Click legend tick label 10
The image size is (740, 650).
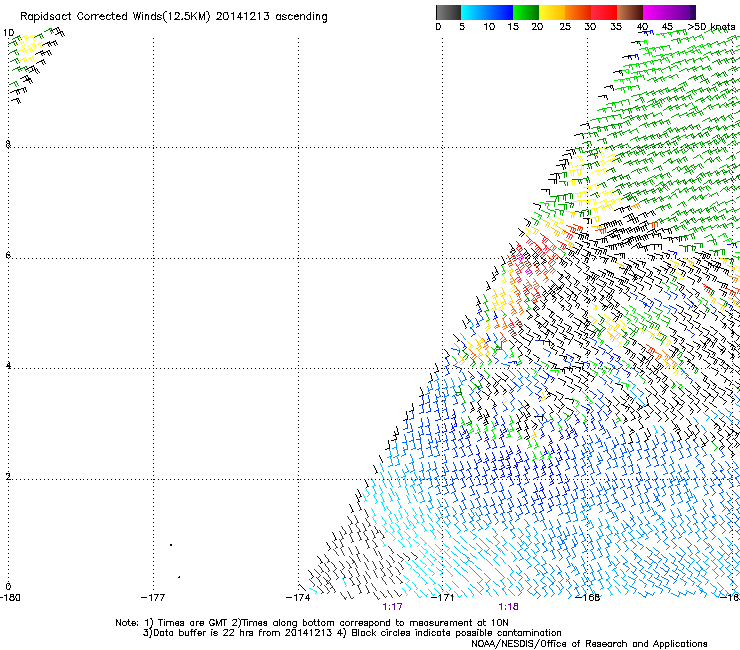point(489,26)
